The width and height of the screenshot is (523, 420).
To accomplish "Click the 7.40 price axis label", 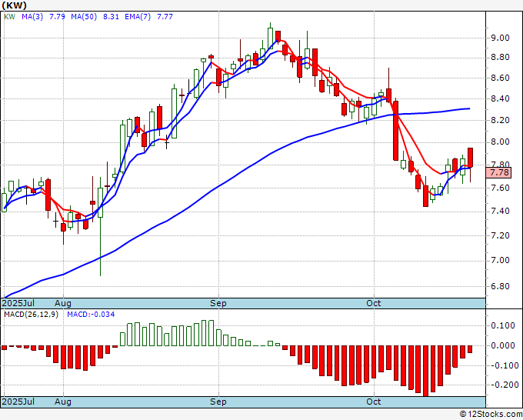I will click(500, 212).
